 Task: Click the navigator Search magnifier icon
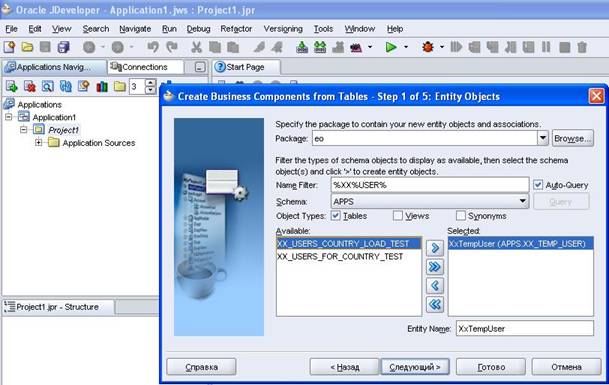[x=47, y=86]
